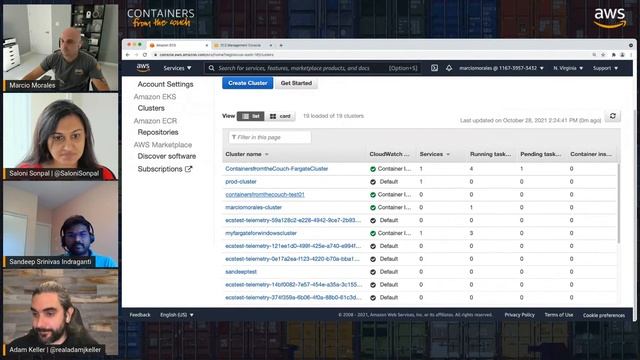Open the browser profile avatar

click(x=622, y=55)
